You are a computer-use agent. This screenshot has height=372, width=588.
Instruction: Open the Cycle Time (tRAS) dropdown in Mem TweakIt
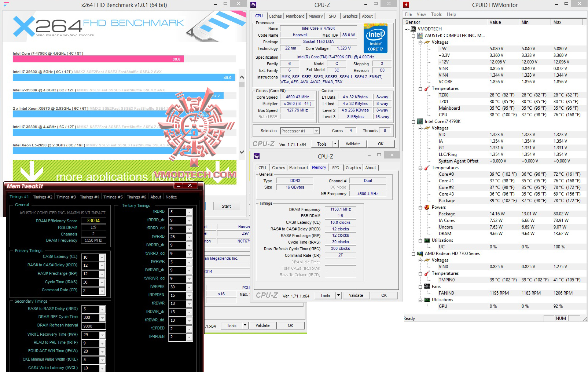pos(102,282)
